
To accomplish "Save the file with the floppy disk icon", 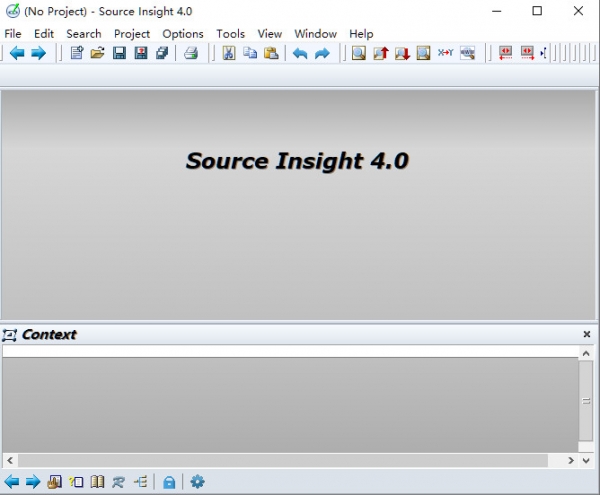I will [x=119, y=53].
